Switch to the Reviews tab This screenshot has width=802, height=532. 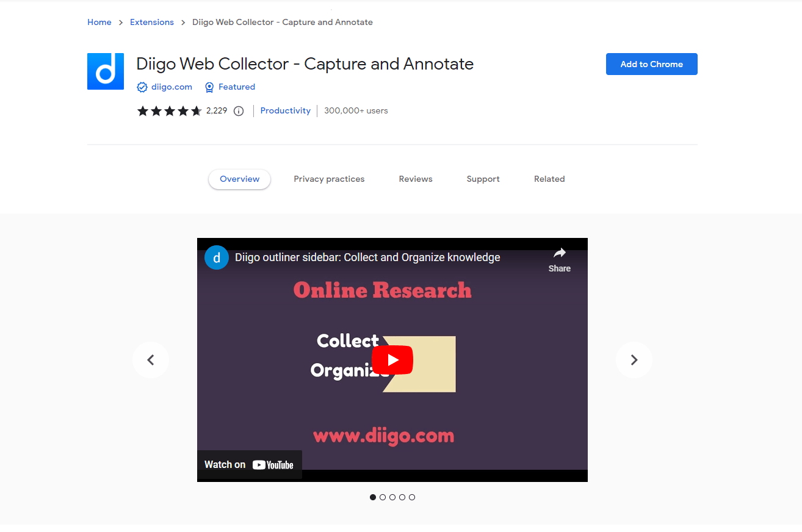[415, 179]
